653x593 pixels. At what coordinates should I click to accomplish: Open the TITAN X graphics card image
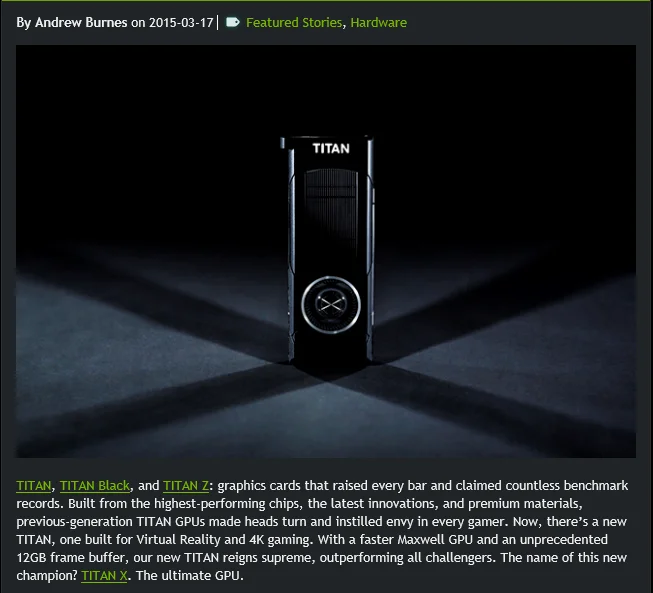(326, 251)
